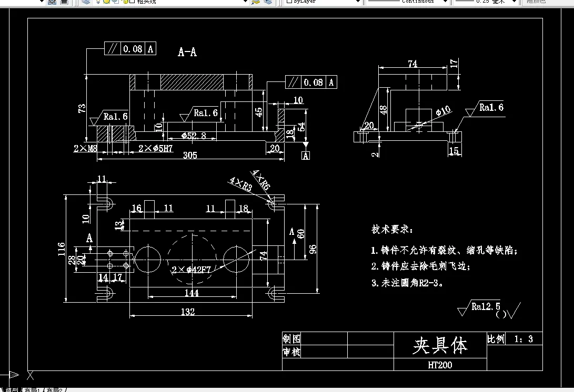This screenshot has width=574, height=392.
Task: Toggle the padlock to lock the 粗实线 layer
Action: 125,3
